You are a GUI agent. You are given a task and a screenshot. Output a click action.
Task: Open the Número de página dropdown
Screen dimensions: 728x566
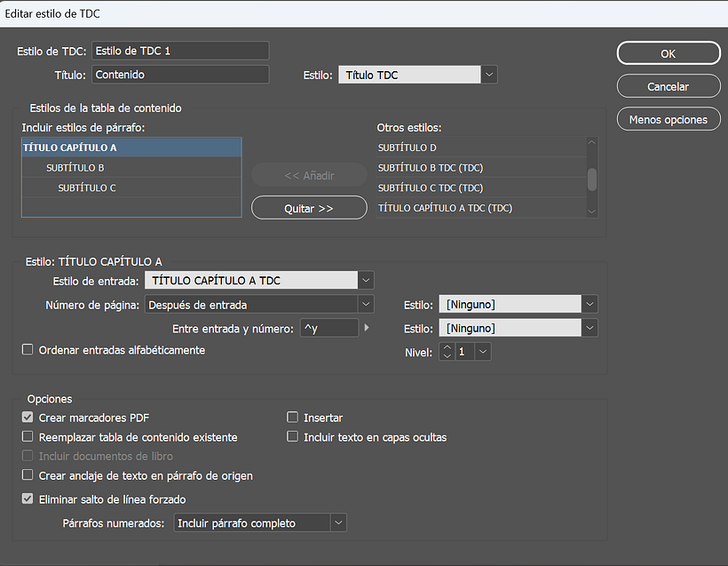point(259,305)
